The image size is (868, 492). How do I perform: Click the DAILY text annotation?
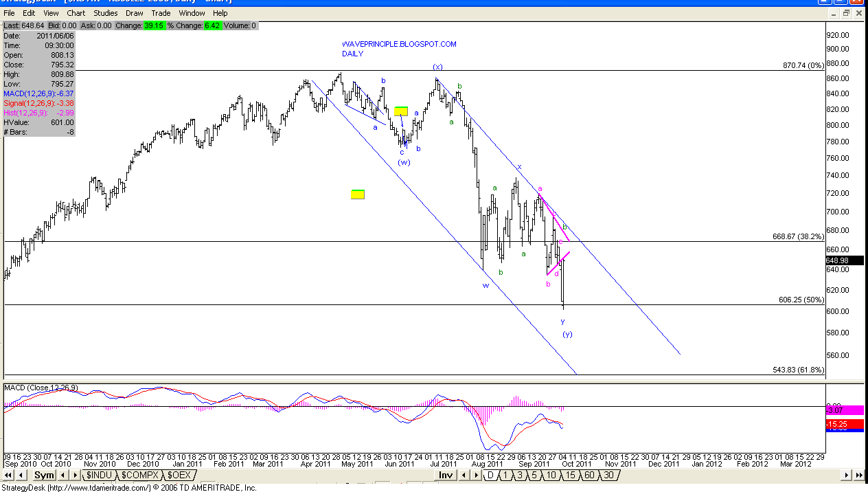352,54
